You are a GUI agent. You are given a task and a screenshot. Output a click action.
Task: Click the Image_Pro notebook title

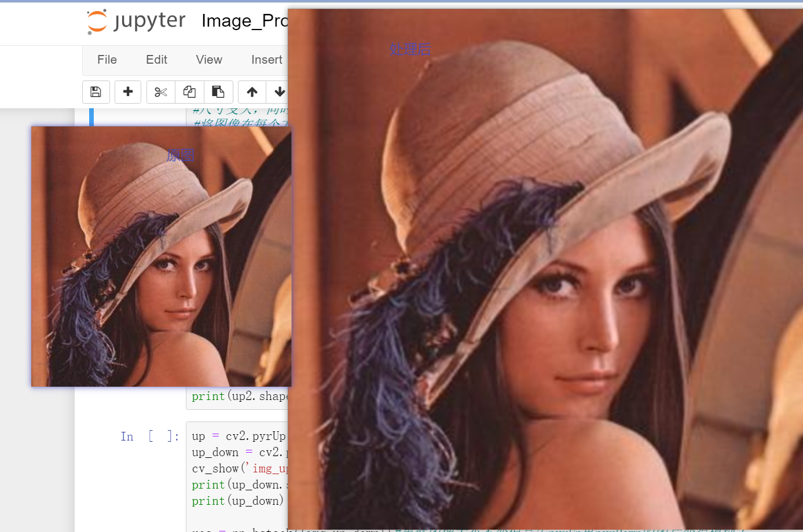point(244,21)
